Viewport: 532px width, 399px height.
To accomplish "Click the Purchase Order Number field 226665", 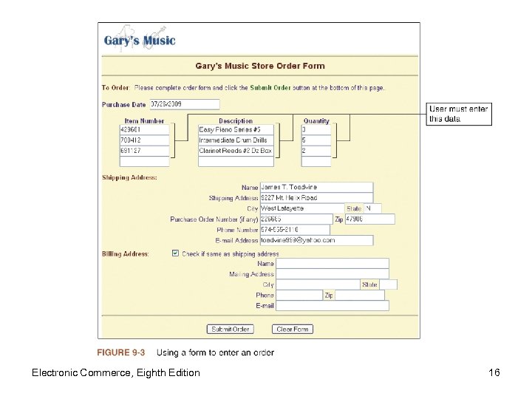I will click(296, 219).
